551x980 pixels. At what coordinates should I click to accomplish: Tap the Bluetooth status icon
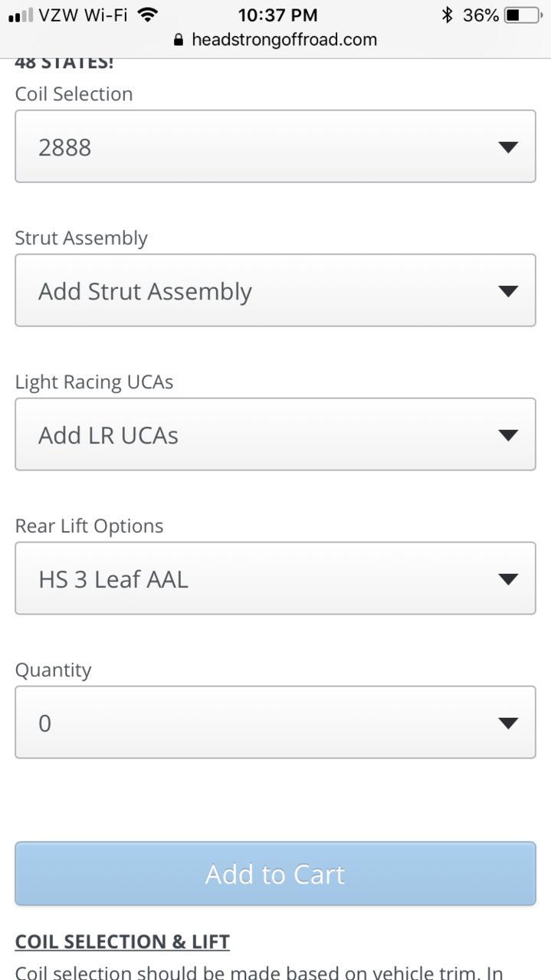coord(448,15)
